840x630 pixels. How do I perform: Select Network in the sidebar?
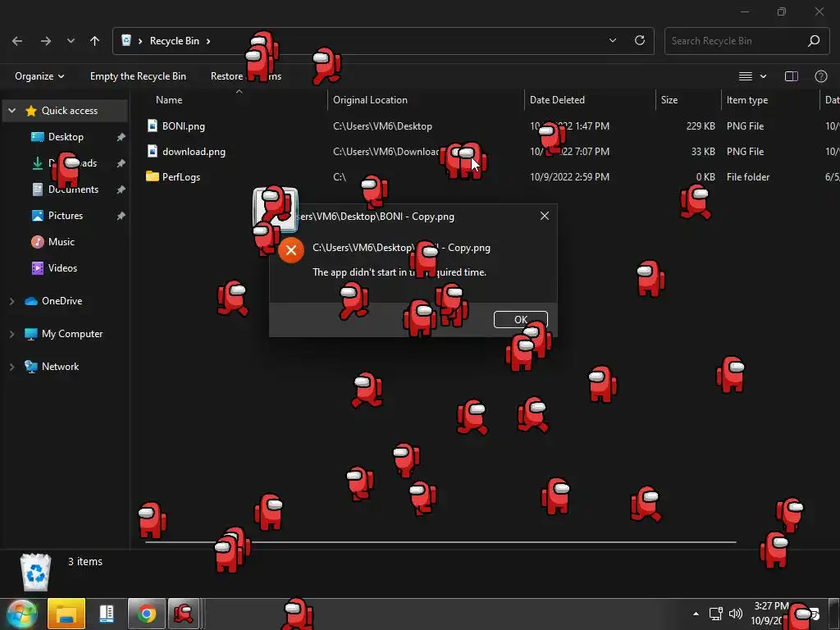[60, 367]
